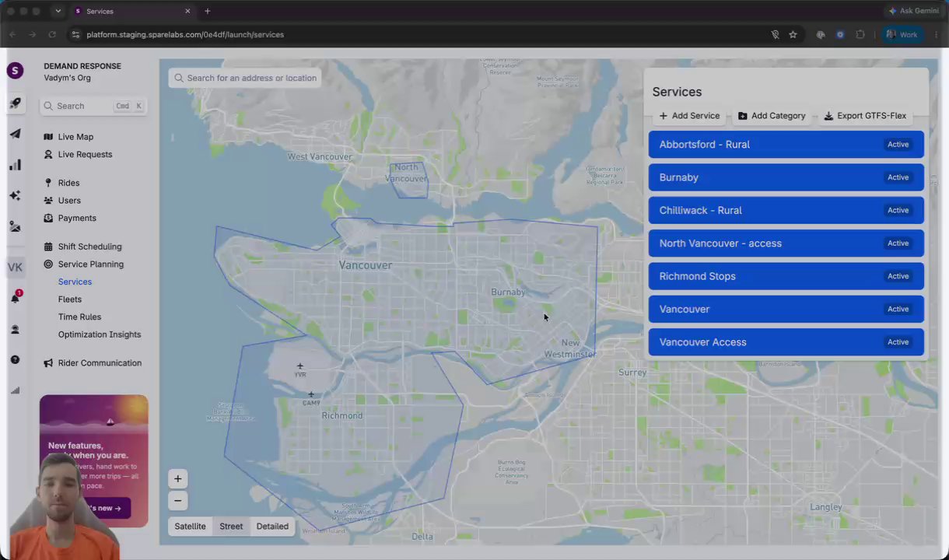Click Export GTFS-Flex button
949x560 pixels.
click(865, 116)
